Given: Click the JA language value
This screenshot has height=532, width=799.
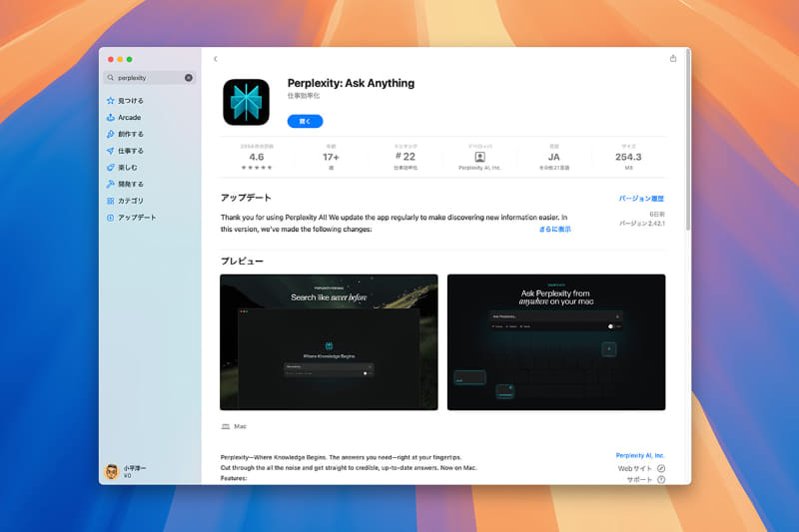Looking at the screenshot, I should click(554, 157).
